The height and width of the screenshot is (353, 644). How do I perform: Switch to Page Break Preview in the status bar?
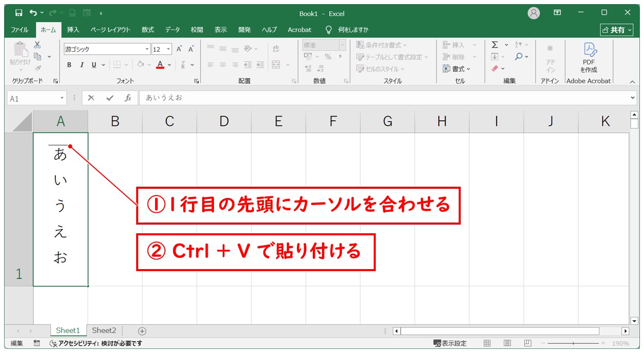(x=527, y=343)
